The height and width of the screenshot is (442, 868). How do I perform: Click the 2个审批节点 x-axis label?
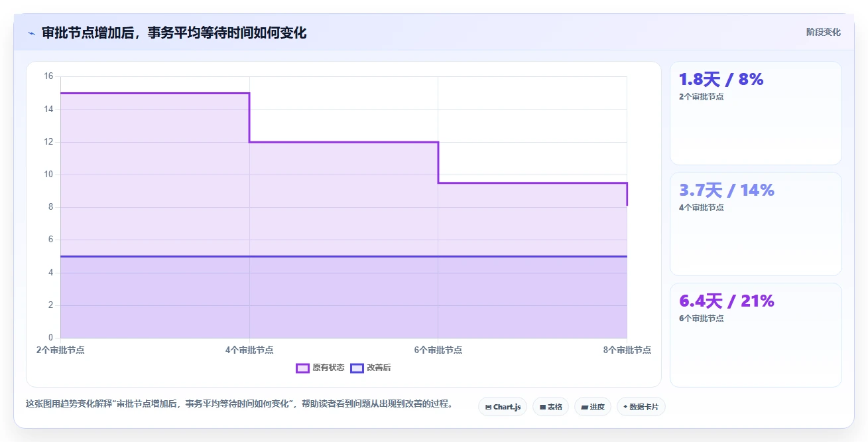(x=60, y=350)
